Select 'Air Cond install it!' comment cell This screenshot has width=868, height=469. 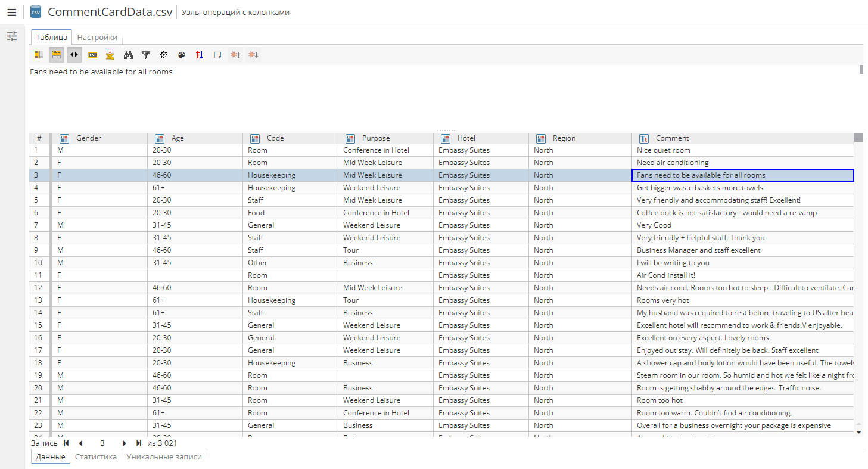(743, 275)
